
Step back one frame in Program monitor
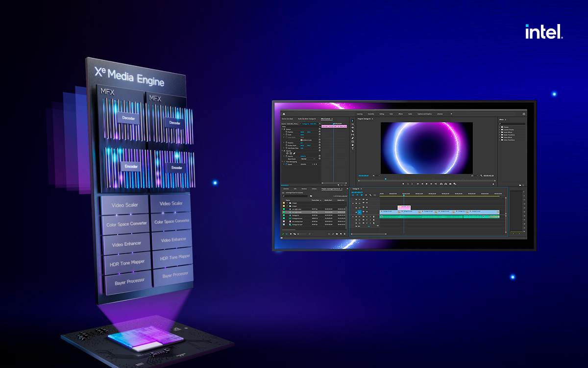[422, 184]
